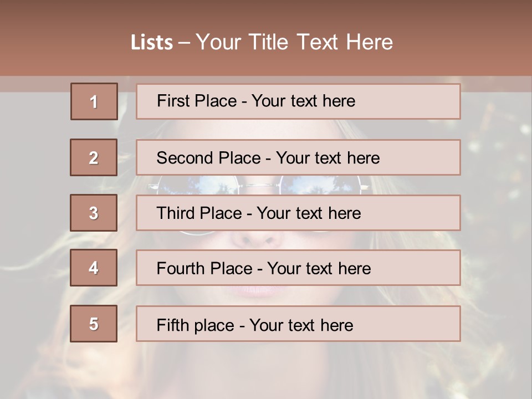Select "Your Title Text Here" title text

click(294, 42)
